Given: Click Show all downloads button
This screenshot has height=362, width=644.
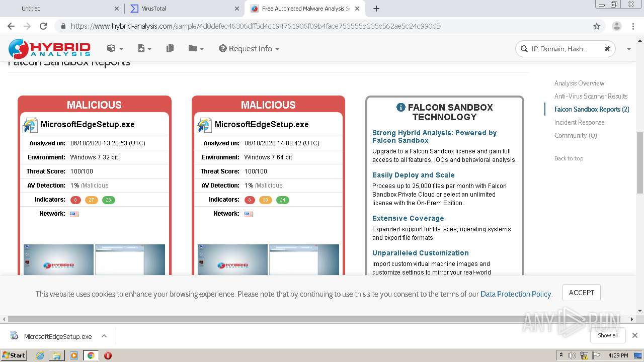Looking at the screenshot, I should tap(607, 335).
